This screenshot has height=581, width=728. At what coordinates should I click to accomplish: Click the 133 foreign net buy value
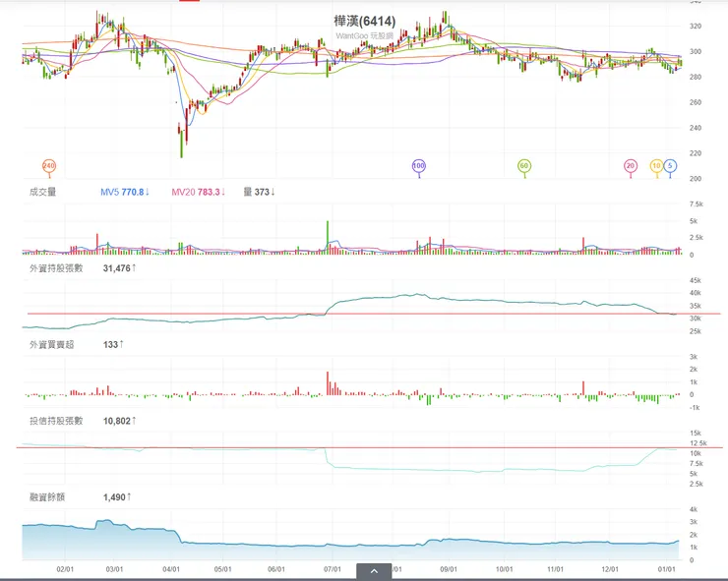pos(113,345)
